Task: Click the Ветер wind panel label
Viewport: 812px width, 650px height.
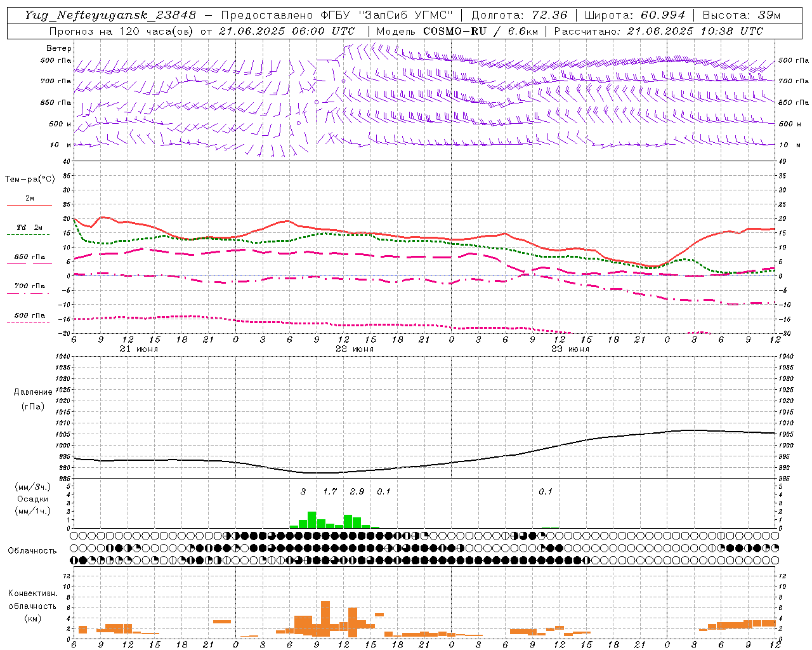Action: coord(58,48)
